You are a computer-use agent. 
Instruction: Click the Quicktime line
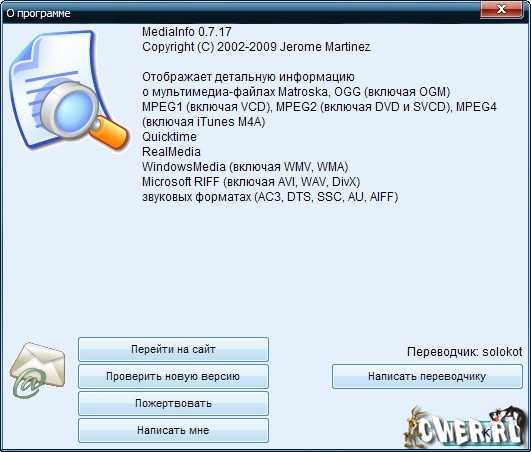[169, 137]
